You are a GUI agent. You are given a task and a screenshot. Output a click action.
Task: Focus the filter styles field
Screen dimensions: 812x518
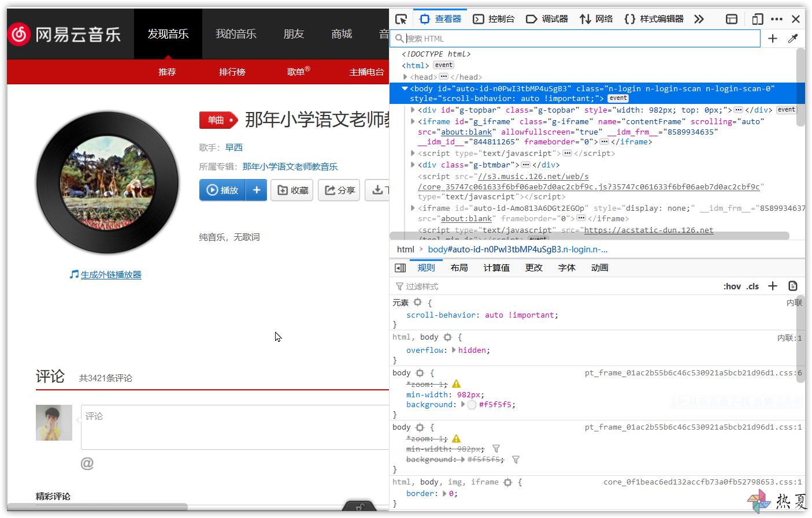pos(555,286)
